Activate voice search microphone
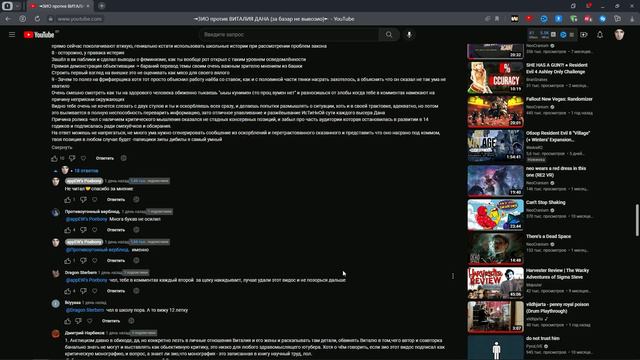Image resolution: width=640 pixels, height=360 pixels. pyautogui.click(x=409, y=35)
